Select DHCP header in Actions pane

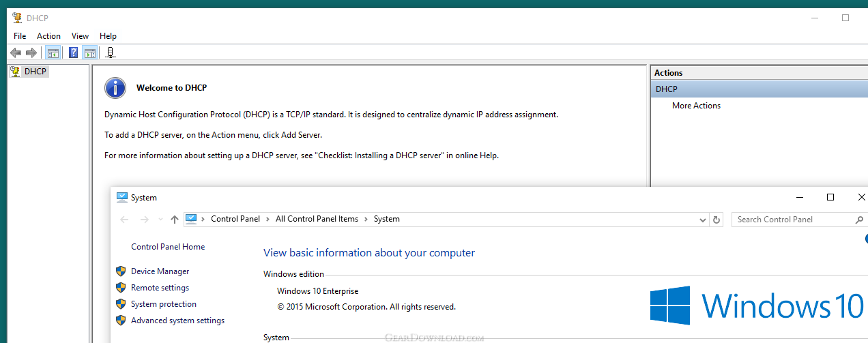click(759, 89)
